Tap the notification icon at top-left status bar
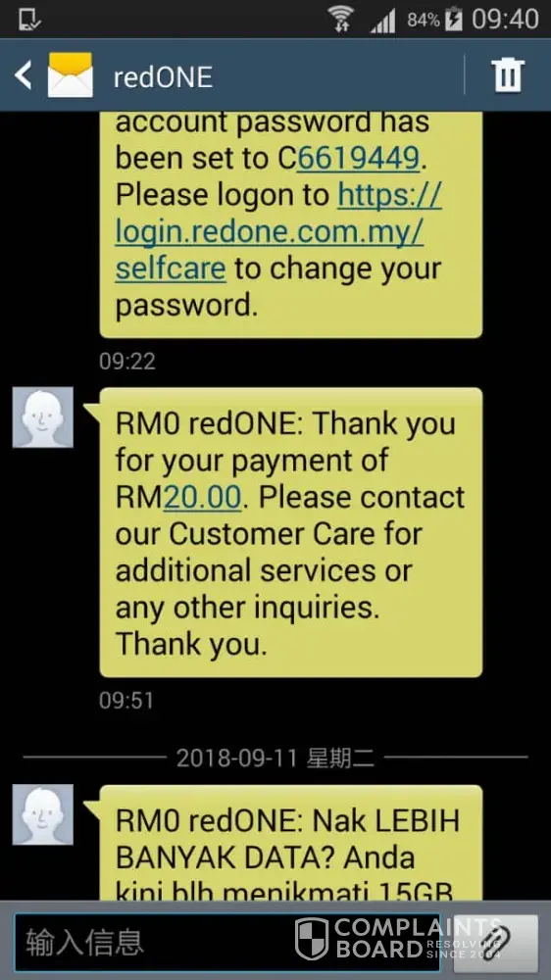551x980 pixels. (29, 20)
